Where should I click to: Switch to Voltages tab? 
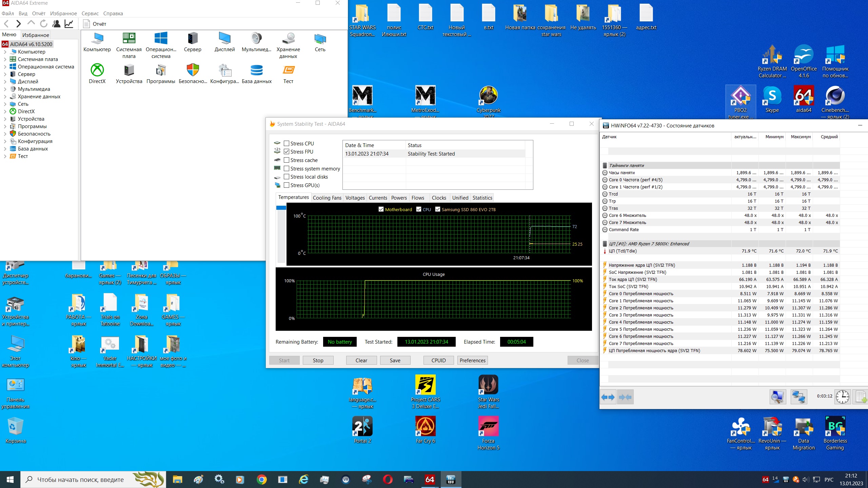tap(355, 198)
